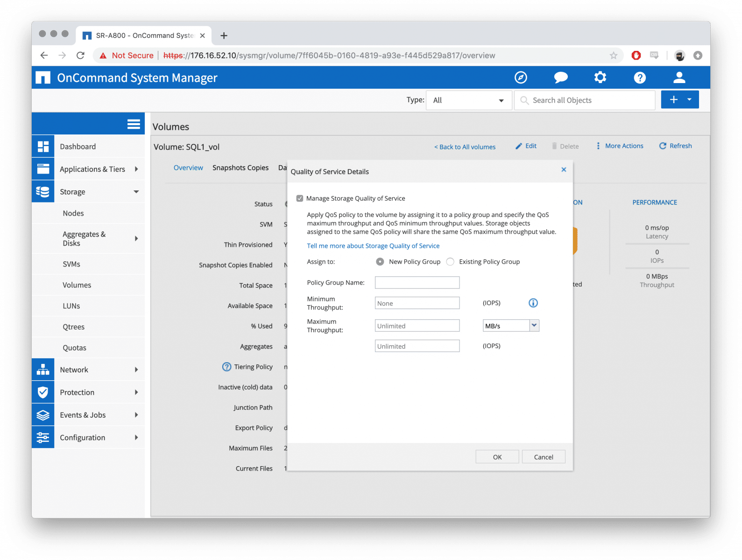Go Back to All volumes
The image size is (742, 560).
pyautogui.click(x=465, y=147)
